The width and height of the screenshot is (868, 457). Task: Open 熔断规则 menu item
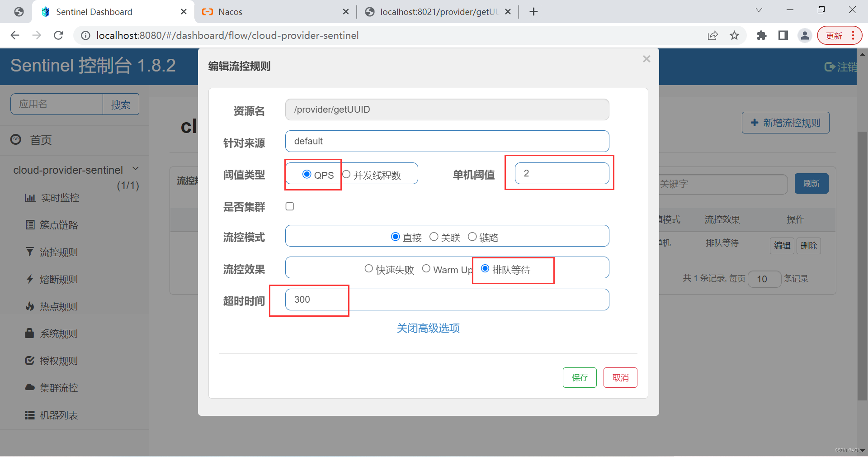pyautogui.click(x=52, y=279)
